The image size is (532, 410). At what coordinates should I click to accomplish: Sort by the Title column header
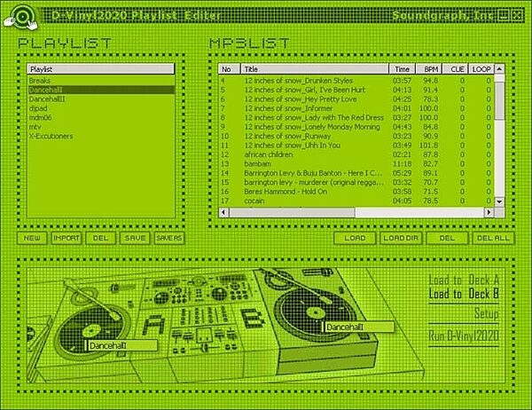tap(315, 69)
